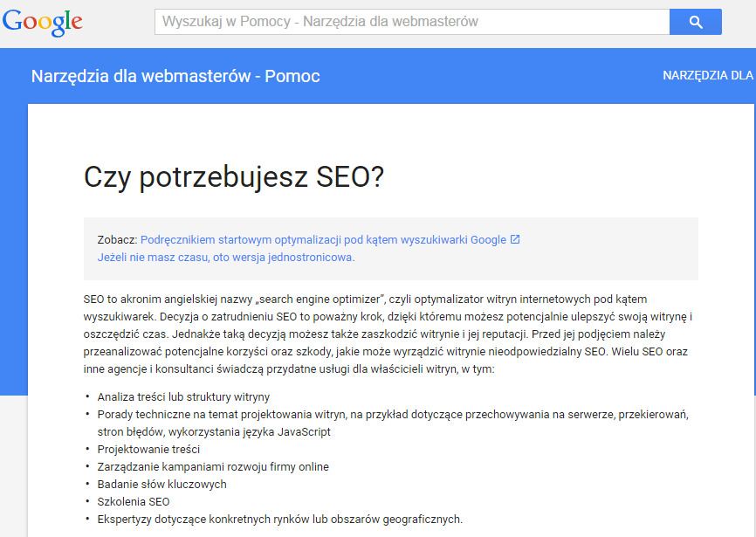Click paragraph line starting wyszukiwarek. Decyzja o zatrudnieniu
This screenshot has height=537, width=756.
click(x=388, y=317)
